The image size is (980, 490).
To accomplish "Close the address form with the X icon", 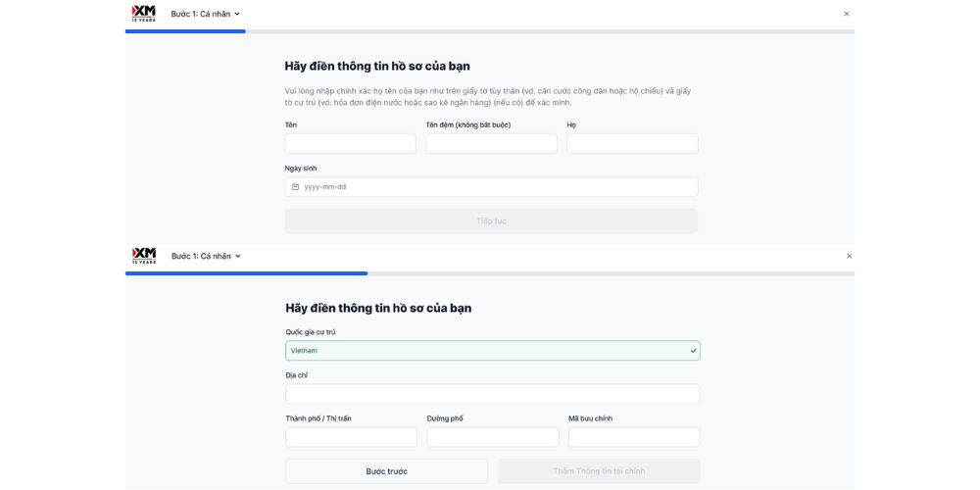I will (x=849, y=256).
